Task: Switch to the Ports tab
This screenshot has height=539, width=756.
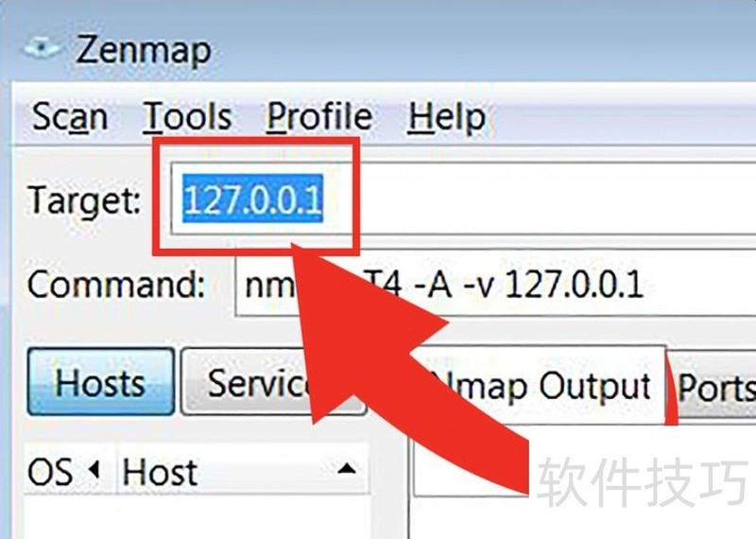Action: coord(713,388)
